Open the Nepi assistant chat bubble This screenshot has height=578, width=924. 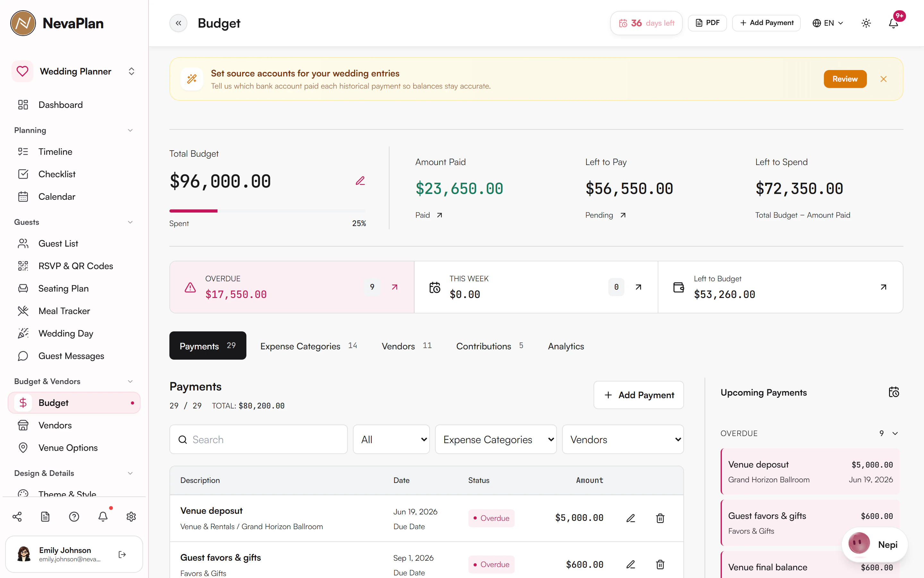click(874, 544)
